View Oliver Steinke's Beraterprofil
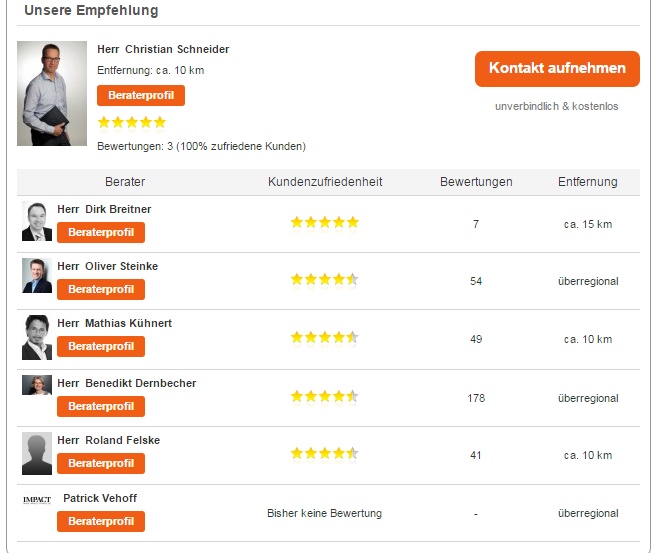651x553 pixels. click(x=101, y=290)
